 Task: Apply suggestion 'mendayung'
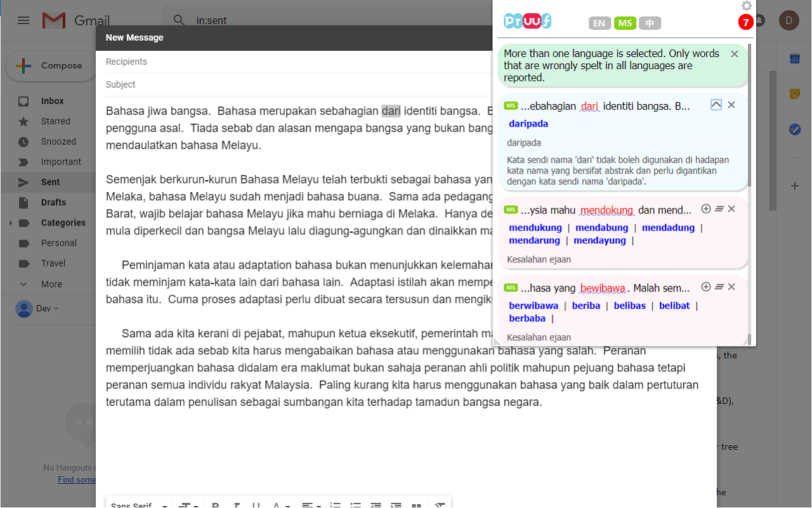tap(599, 240)
